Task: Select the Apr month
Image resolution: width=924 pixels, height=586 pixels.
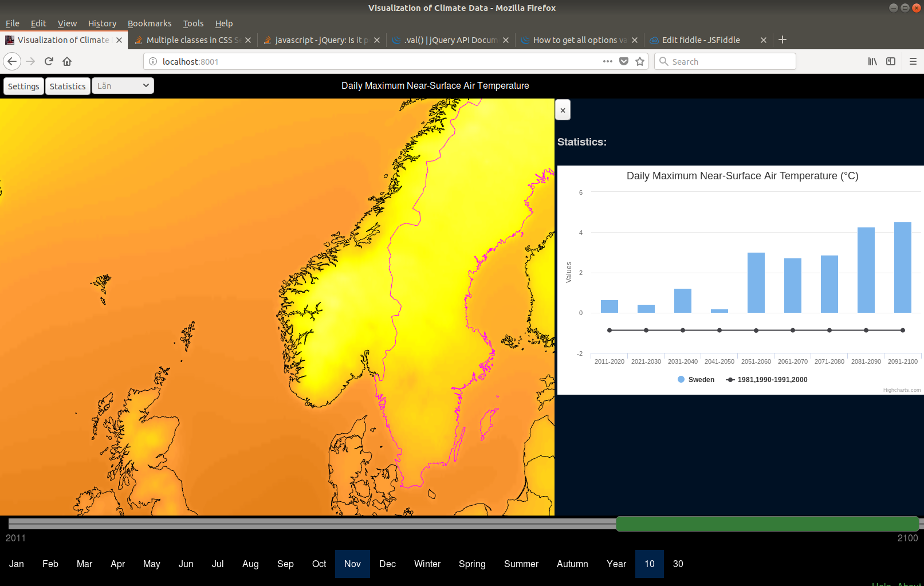Action: tap(117, 564)
